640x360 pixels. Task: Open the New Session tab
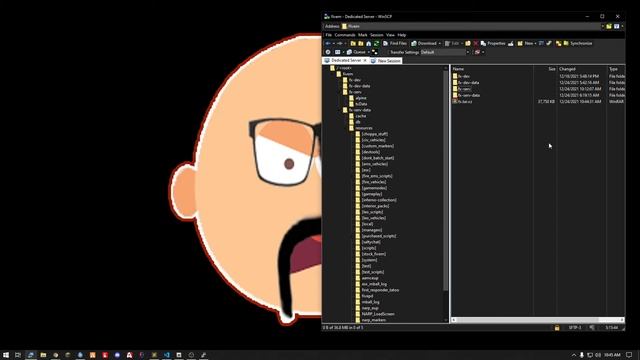coord(386,60)
